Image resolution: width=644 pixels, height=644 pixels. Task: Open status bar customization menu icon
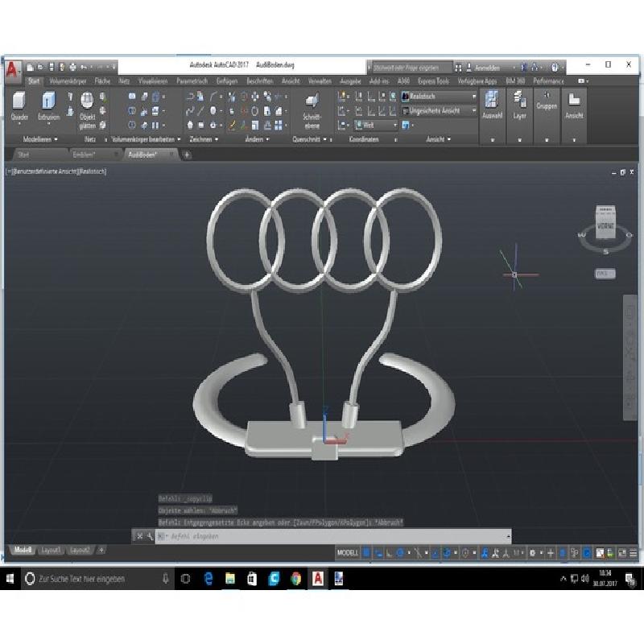[x=634, y=553]
